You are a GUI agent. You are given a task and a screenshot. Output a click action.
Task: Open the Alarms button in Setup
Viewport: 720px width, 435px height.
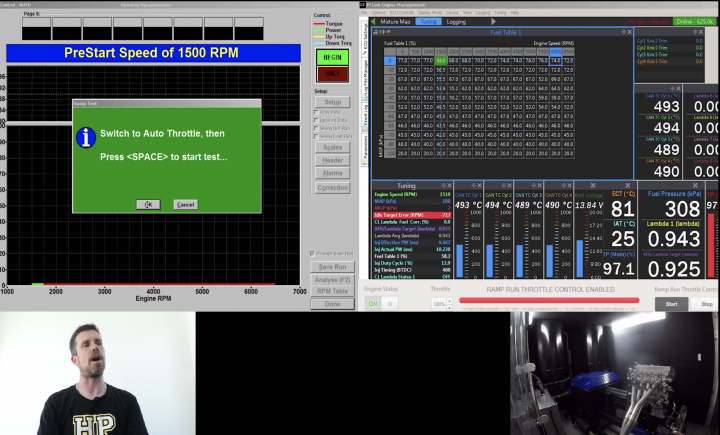point(332,173)
